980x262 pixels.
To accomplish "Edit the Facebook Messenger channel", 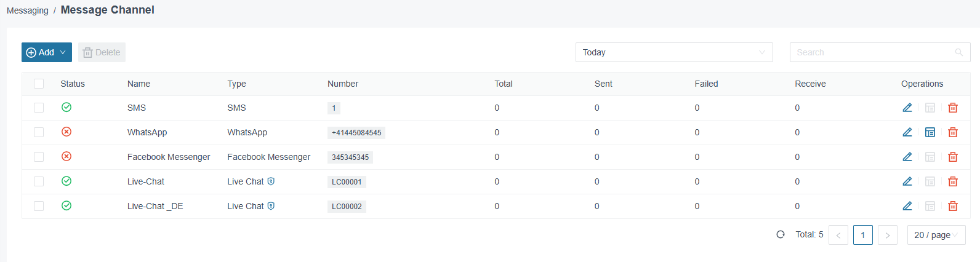I will coord(907,157).
